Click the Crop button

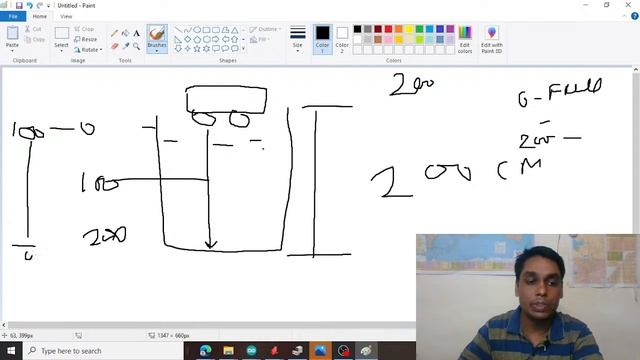pos(84,29)
